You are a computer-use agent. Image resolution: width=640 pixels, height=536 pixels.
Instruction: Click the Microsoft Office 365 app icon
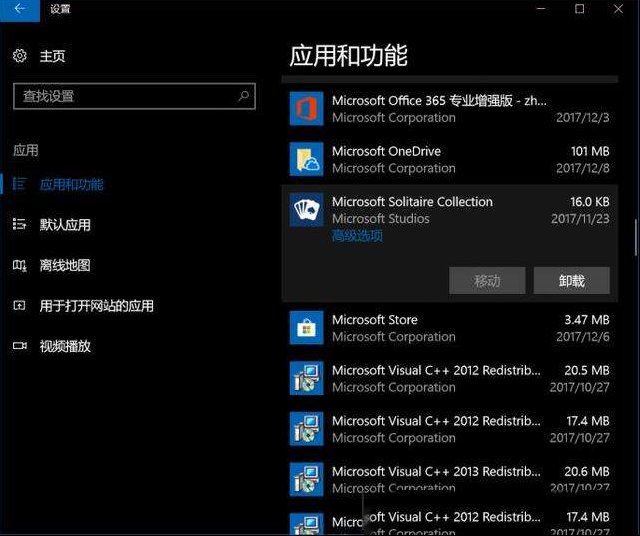tap(307, 109)
